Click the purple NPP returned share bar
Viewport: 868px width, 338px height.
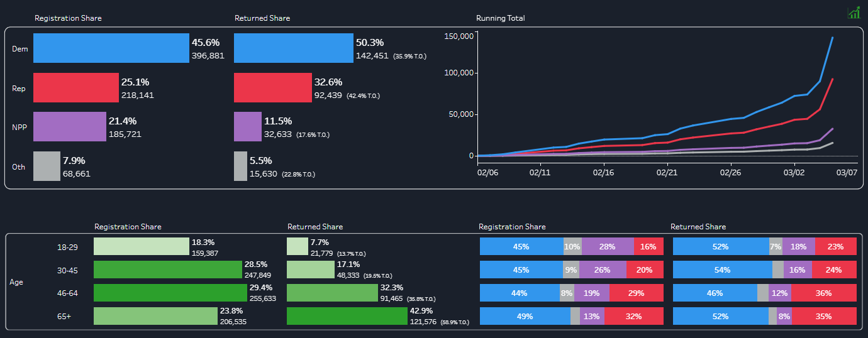click(x=248, y=126)
